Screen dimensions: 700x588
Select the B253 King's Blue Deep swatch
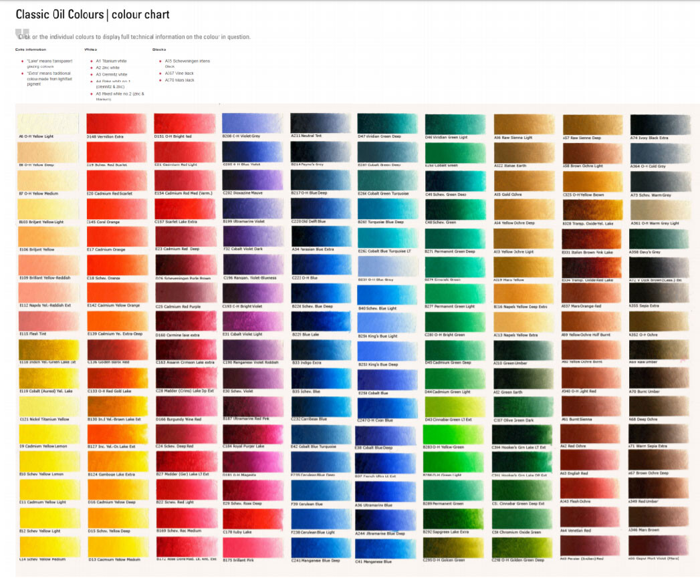[x=388, y=351]
